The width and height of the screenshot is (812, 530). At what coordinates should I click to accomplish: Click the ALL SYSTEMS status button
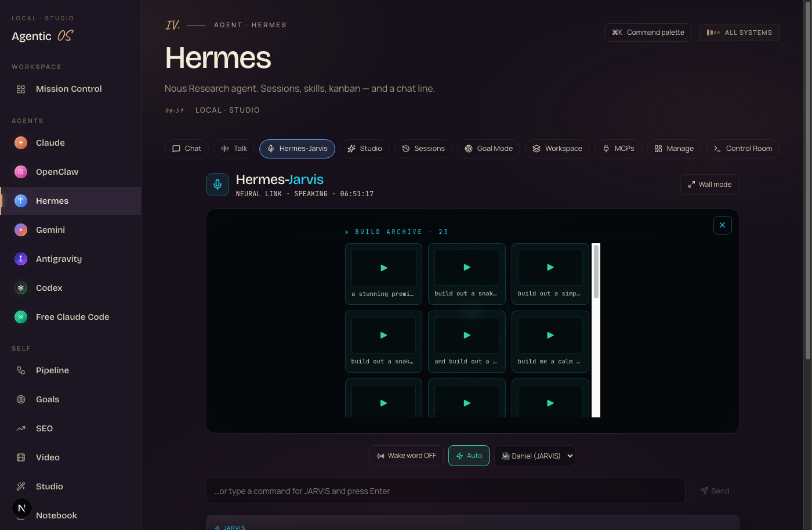(x=739, y=33)
